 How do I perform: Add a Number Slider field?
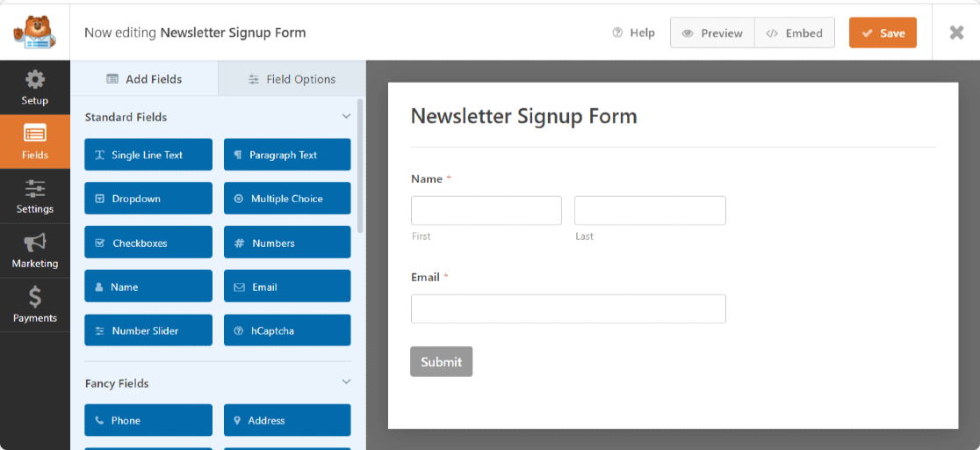148,330
